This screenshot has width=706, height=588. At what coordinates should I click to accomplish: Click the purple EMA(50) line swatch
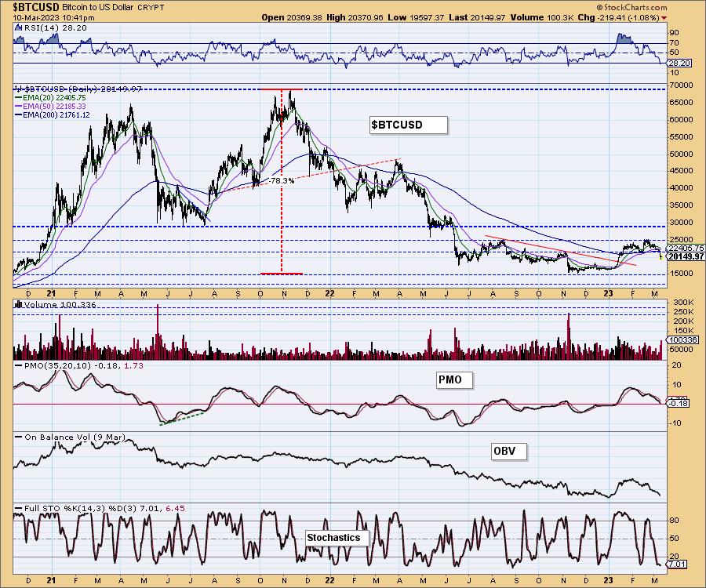19,106
